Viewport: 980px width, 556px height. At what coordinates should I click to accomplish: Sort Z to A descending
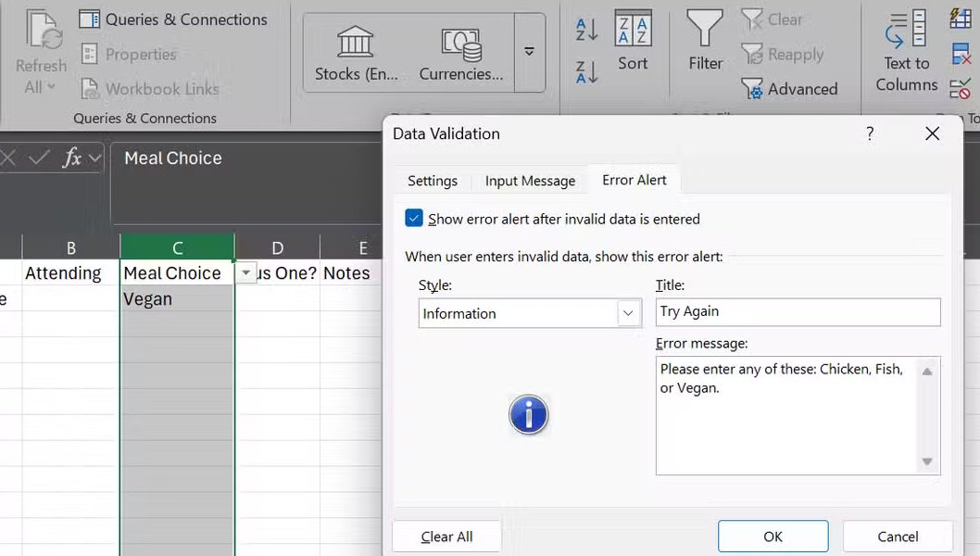[x=587, y=72]
